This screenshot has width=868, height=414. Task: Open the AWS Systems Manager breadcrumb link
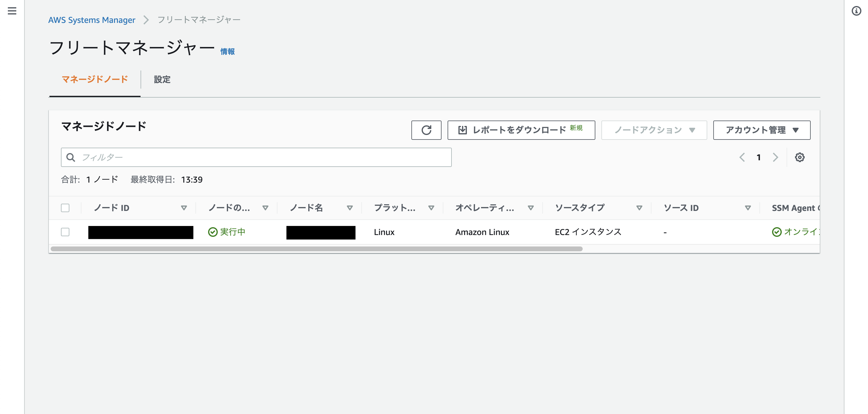click(x=92, y=20)
